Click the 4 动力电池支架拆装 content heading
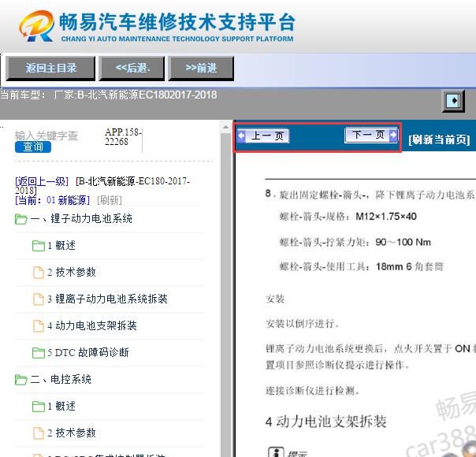 coord(325,422)
